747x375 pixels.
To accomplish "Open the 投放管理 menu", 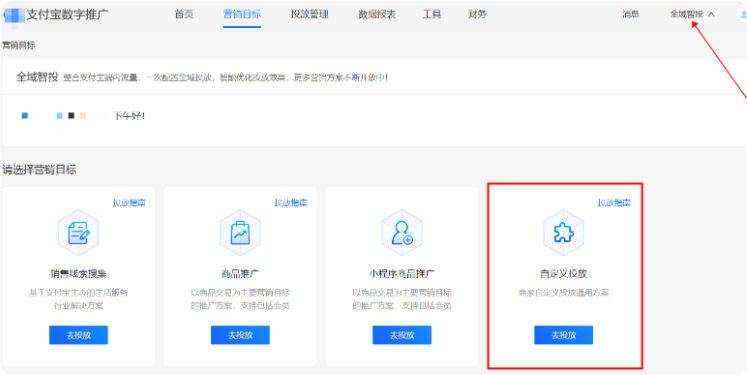I will (x=310, y=14).
